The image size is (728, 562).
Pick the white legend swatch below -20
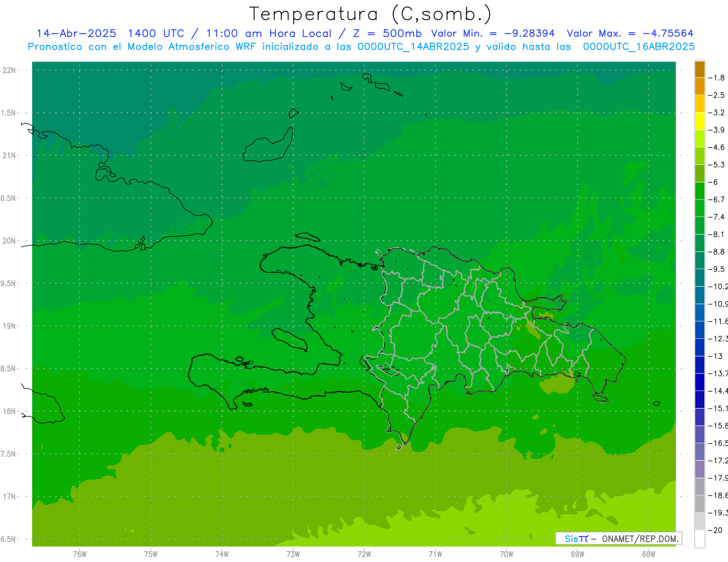(699, 539)
